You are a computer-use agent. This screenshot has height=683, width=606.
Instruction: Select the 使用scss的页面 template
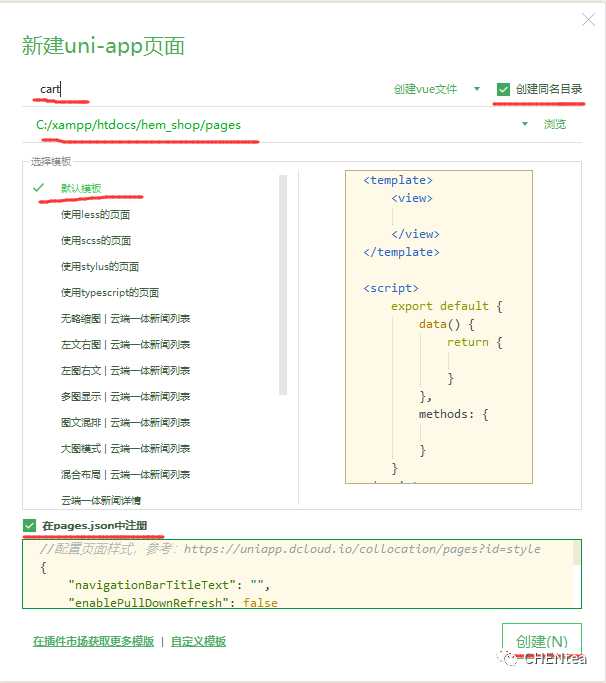coord(96,240)
